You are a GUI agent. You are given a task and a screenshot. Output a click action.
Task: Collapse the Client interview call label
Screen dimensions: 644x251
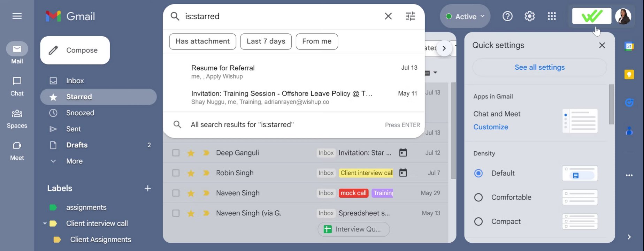point(45,223)
